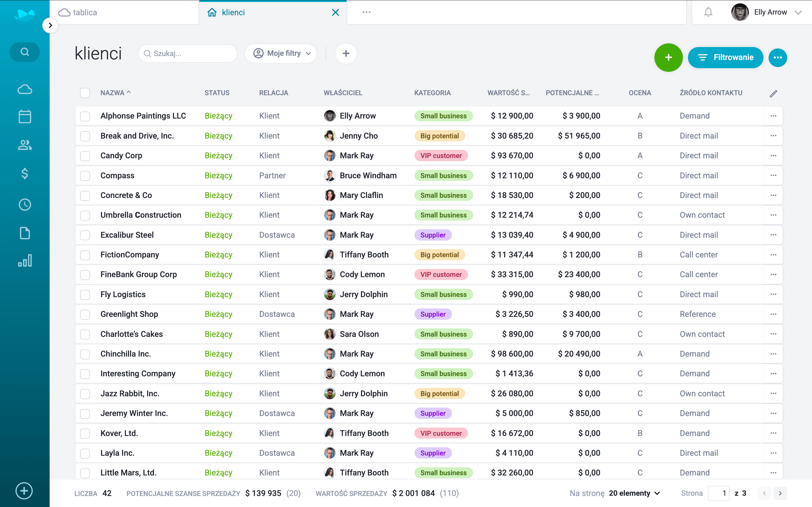Select the contacts icon in the sidebar
Screen dimensions: 812x507
(x=25, y=145)
